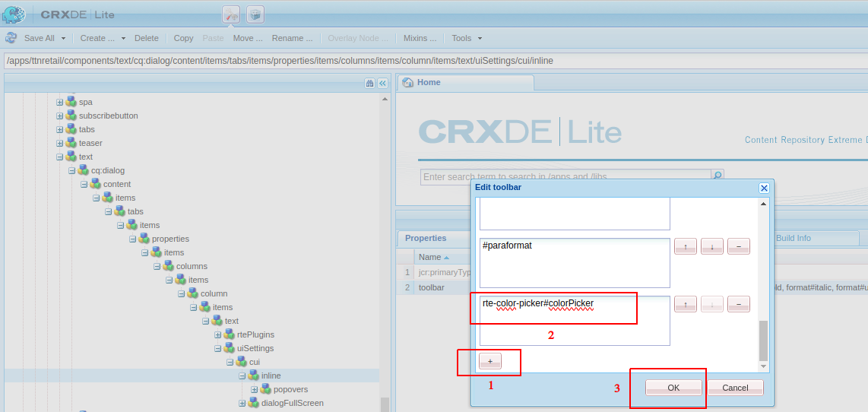Remove the #paraformat entry
The image size is (868, 412).
[x=739, y=246]
